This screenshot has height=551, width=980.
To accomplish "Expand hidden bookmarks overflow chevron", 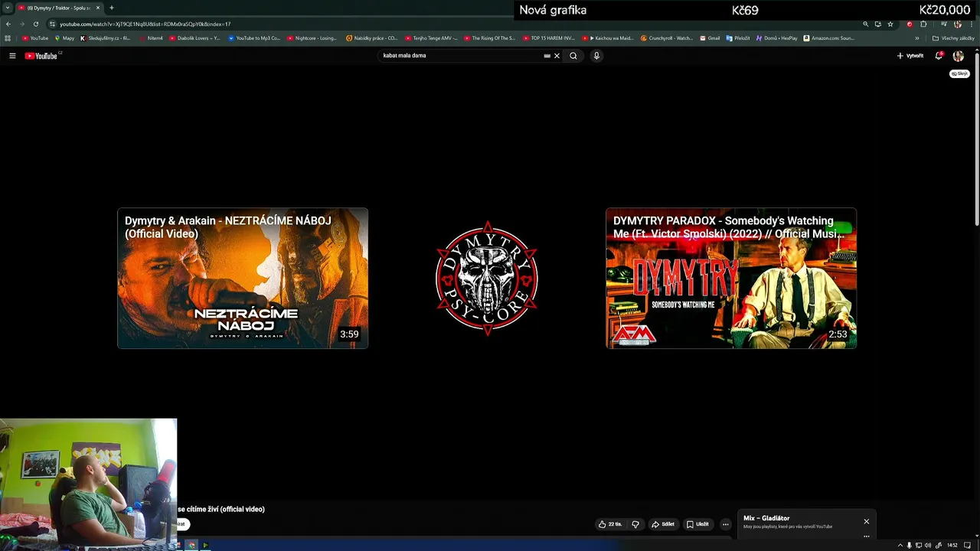I will coord(917,38).
